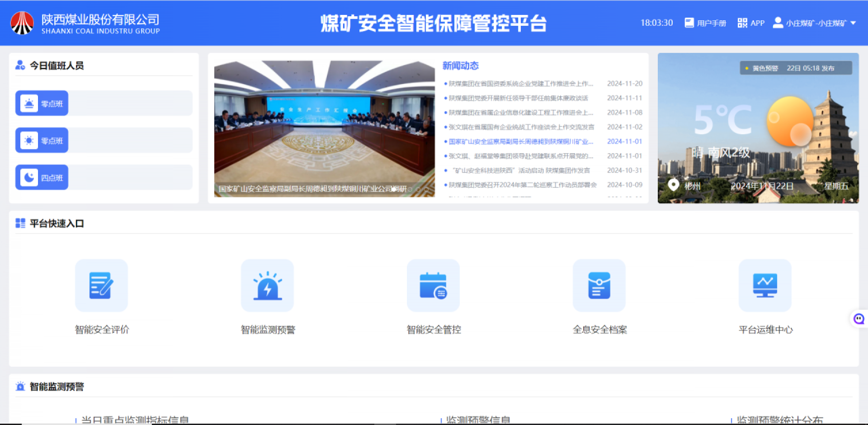Viewport: 868px width, 425px height.
Task: Open news item dated 2024-11-11
Action: click(x=518, y=98)
